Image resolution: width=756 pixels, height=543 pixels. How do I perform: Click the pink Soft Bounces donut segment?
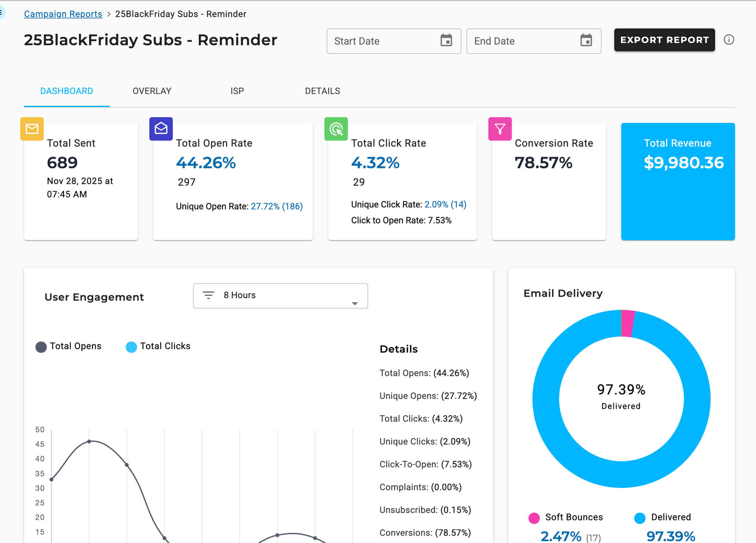(x=627, y=323)
